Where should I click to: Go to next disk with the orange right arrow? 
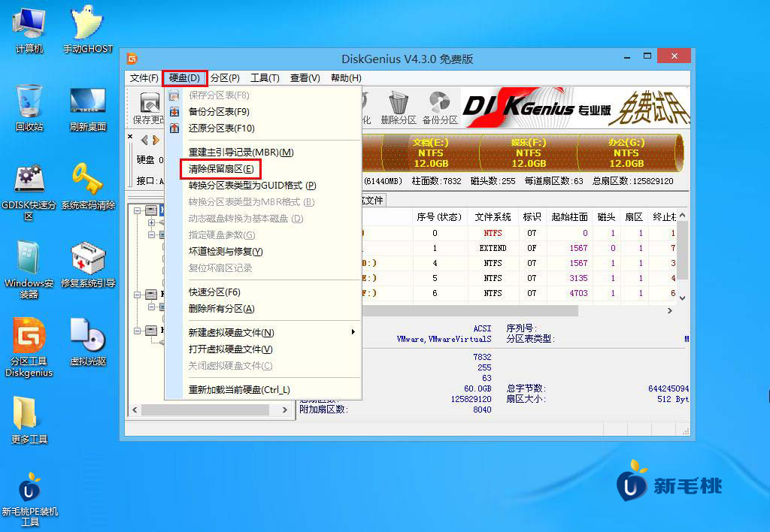[156, 140]
